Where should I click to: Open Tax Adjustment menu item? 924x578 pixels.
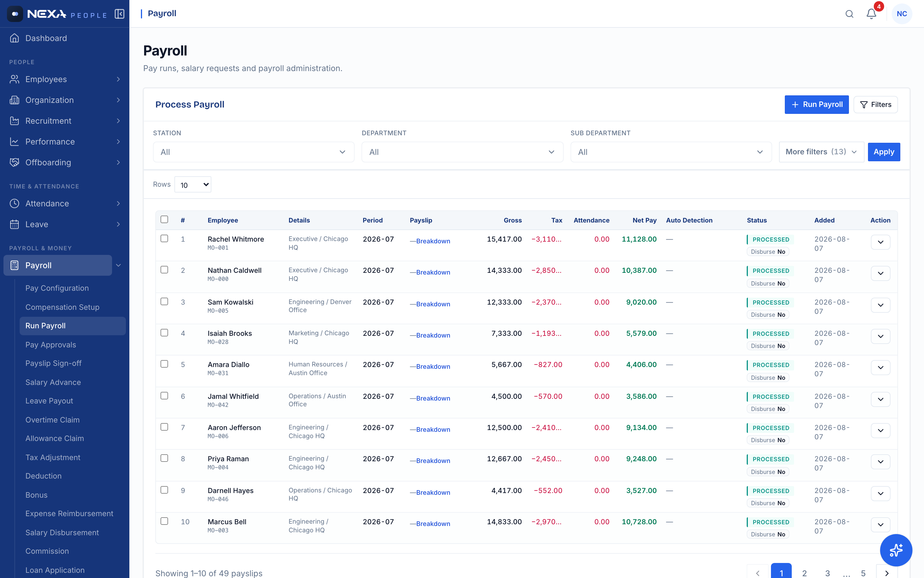tap(53, 457)
